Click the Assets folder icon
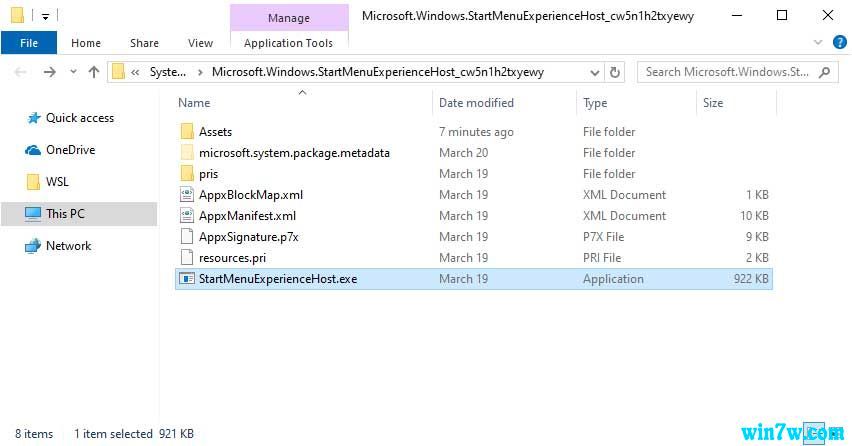This screenshot has width=852, height=446. [x=187, y=132]
